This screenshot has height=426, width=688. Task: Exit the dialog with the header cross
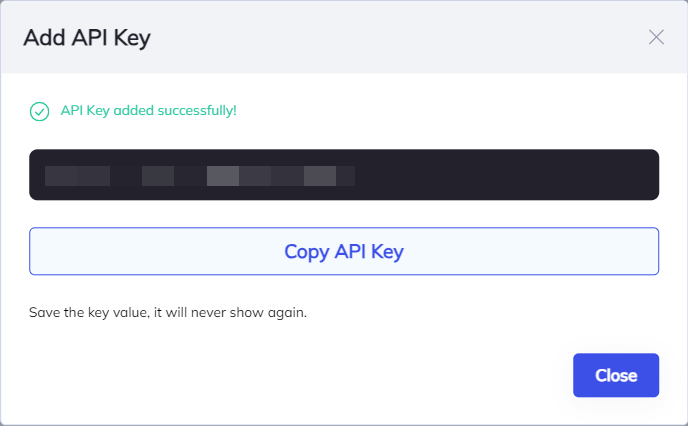pyautogui.click(x=656, y=38)
